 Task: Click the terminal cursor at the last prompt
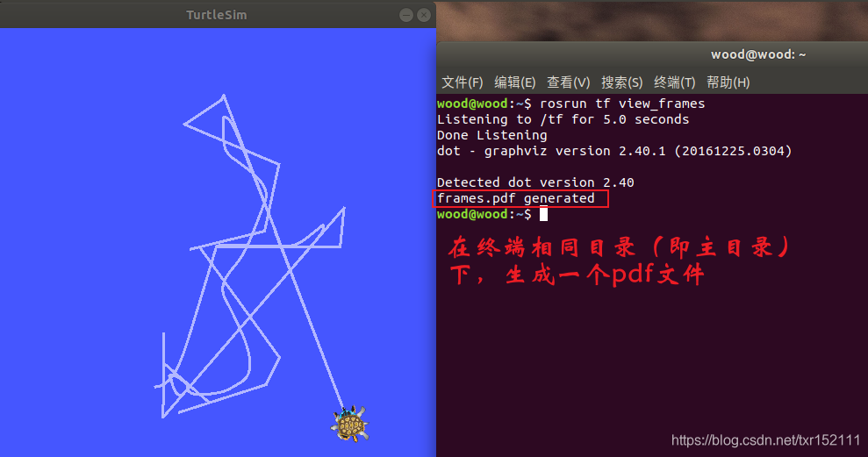(543, 214)
